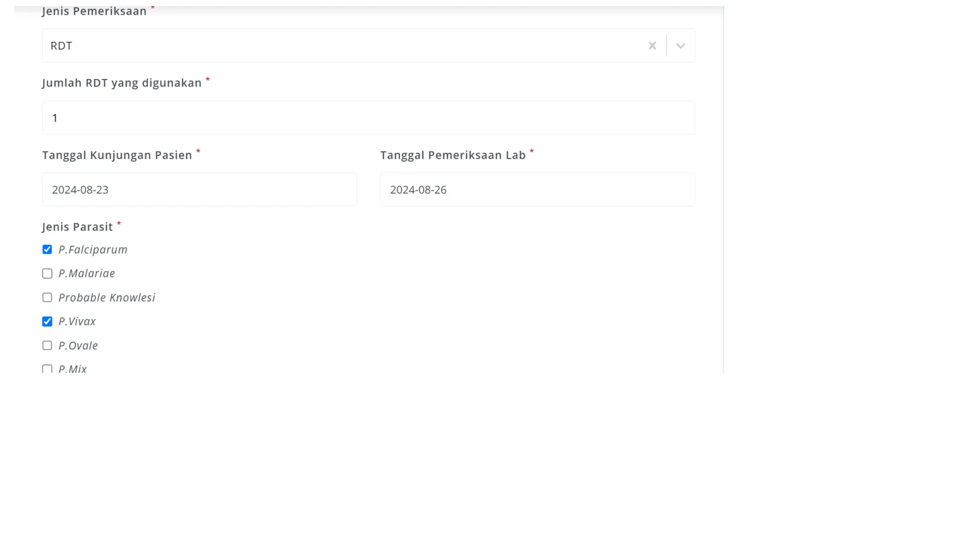The width and height of the screenshot is (980, 551).
Task: Click the Jumlah RDT yang digunakan label
Action: tap(122, 83)
